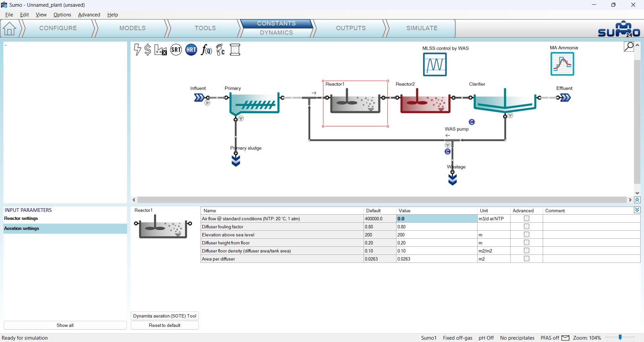This screenshot has height=342, width=644.
Task: Tick Advanced checkbox for Diffuser fouling factor
Action: 527,227
